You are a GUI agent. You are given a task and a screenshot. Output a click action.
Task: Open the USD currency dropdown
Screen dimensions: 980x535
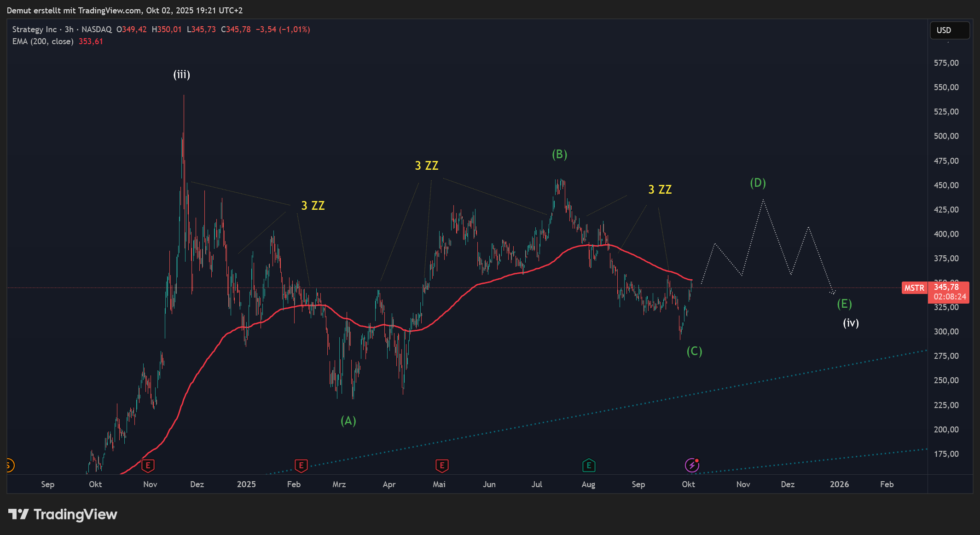(x=949, y=30)
